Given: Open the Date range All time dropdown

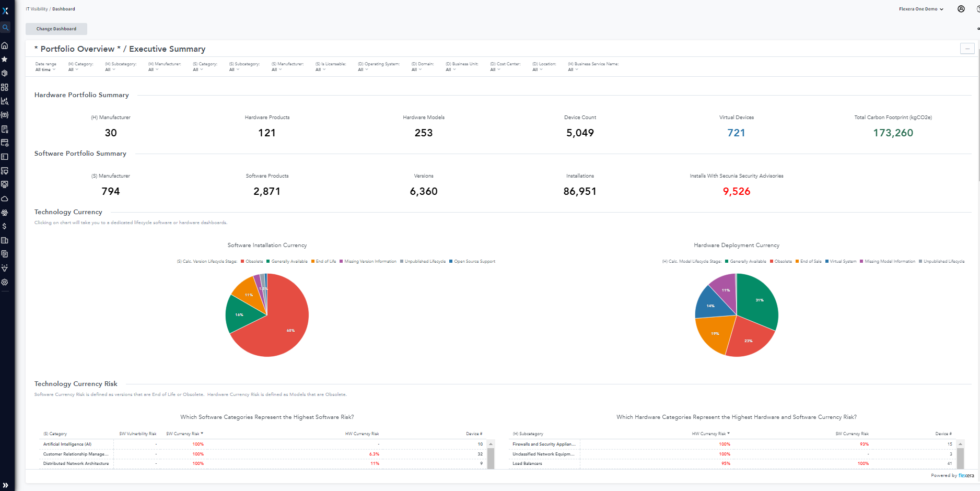Looking at the screenshot, I should [45, 69].
